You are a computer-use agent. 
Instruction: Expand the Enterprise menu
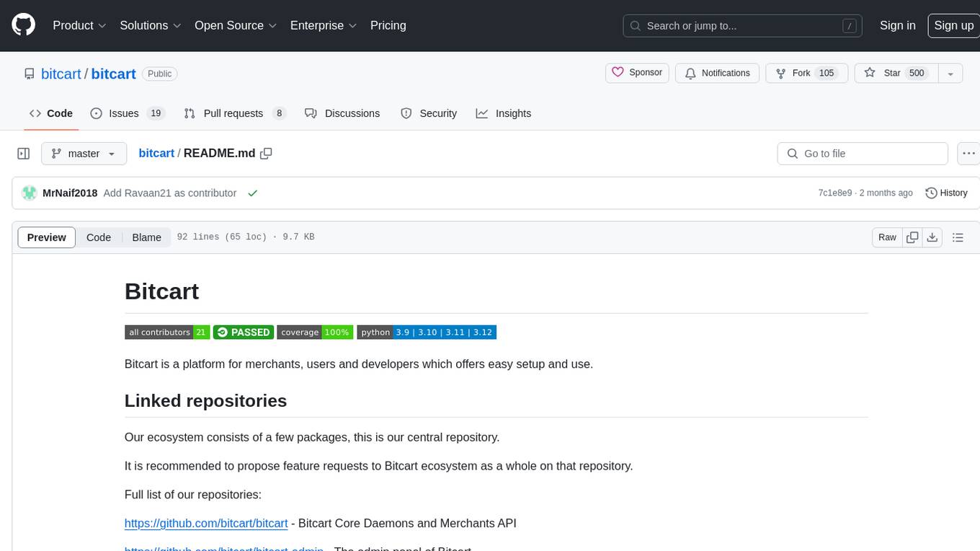324,25
